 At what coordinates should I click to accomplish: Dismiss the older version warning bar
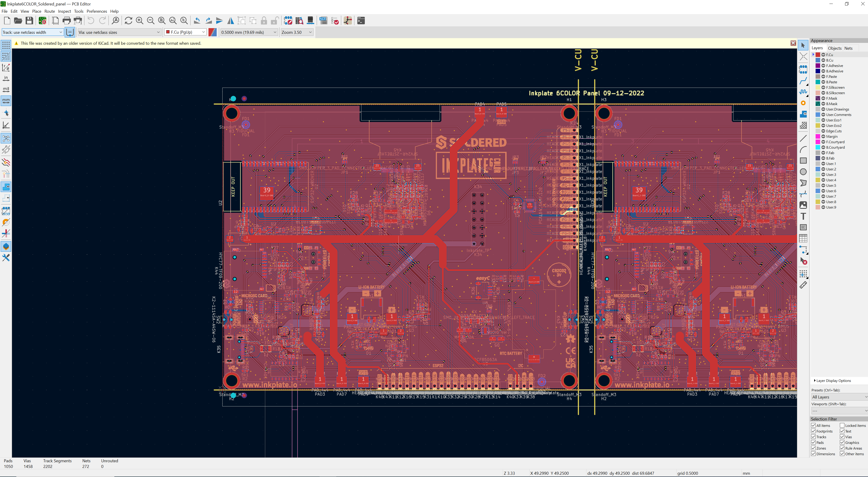793,43
